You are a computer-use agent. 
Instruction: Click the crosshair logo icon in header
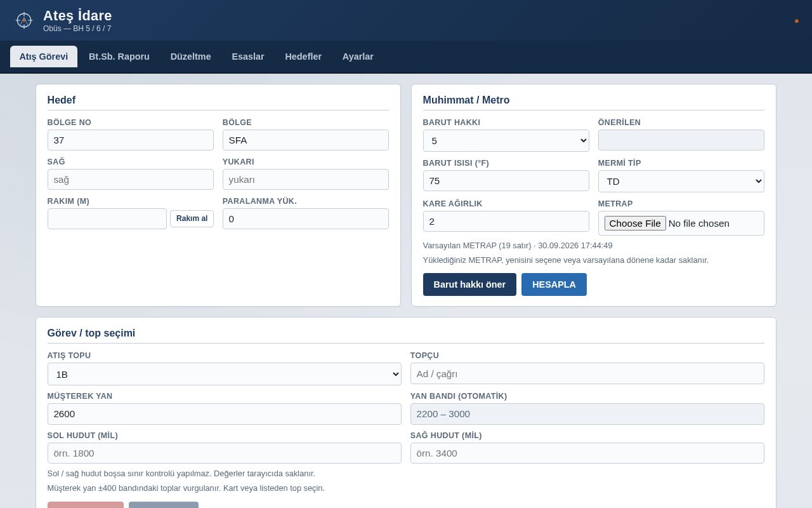click(24, 20)
